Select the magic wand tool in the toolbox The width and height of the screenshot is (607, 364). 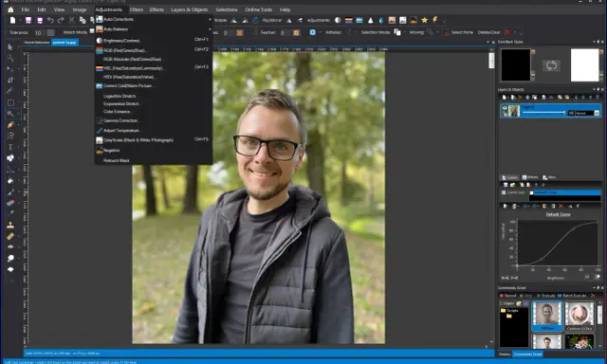point(10,114)
